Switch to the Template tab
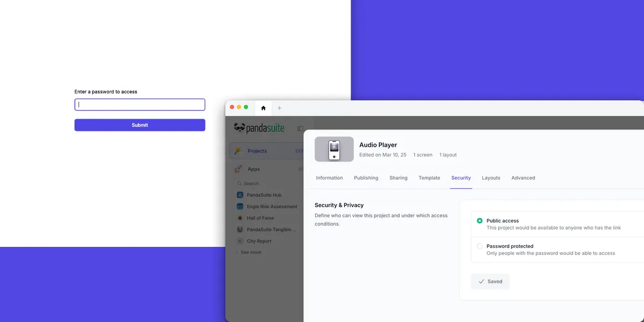Screen dimensions: 644x322 click(429, 178)
